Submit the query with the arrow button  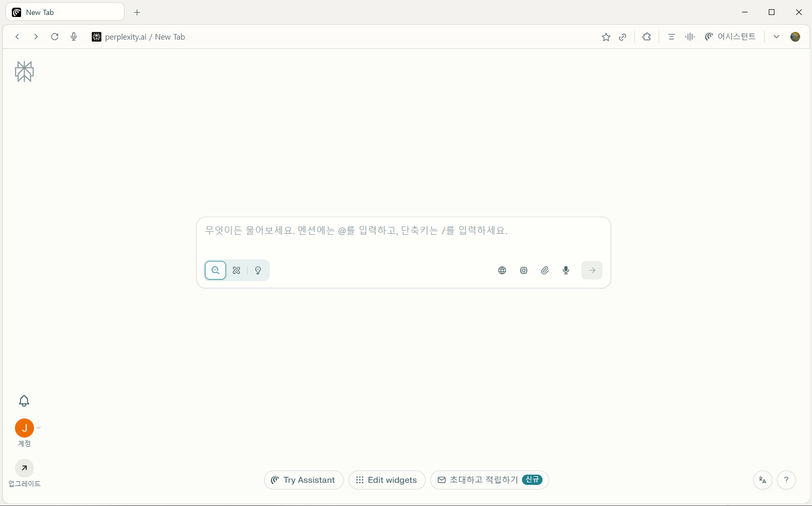coord(592,270)
